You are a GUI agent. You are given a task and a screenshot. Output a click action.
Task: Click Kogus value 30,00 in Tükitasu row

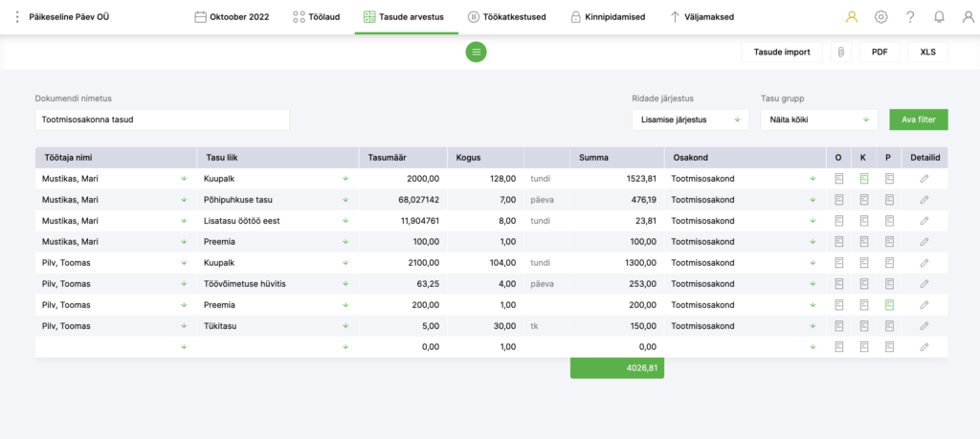[503, 326]
